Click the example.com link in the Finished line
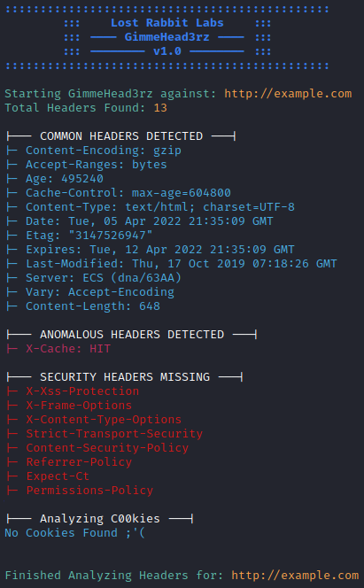The image size is (364, 588). point(295,576)
